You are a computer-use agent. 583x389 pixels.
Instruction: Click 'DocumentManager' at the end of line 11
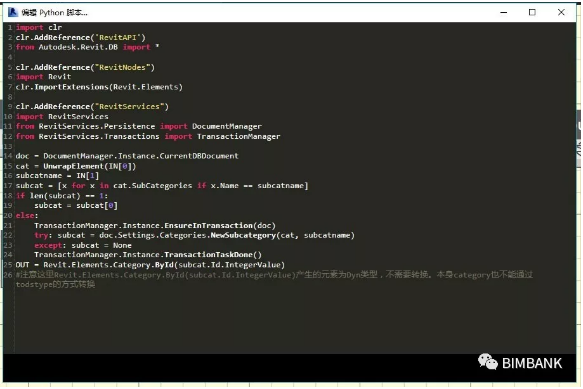[227, 126]
